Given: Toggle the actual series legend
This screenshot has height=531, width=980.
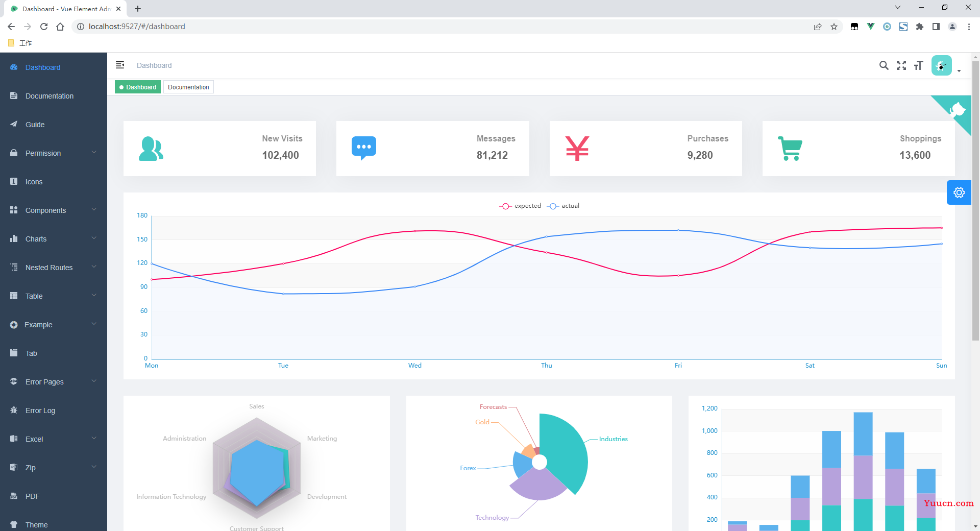Looking at the screenshot, I should 563,206.
